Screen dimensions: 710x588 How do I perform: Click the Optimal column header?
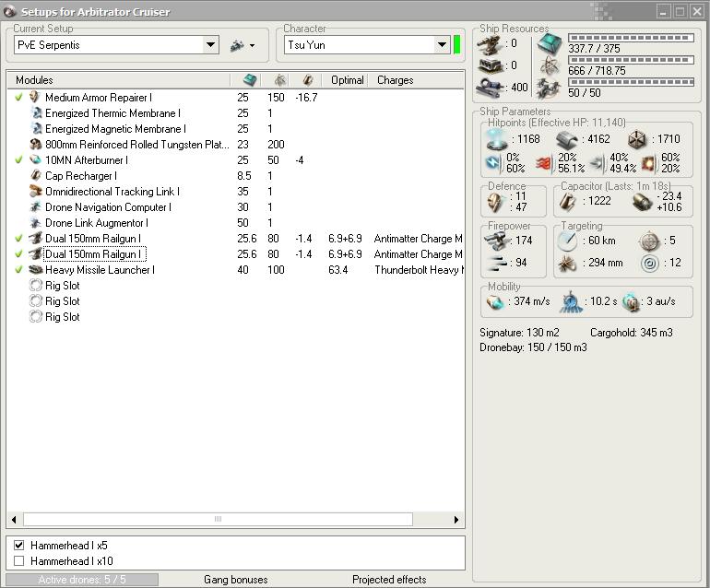pyautogui.click(x=347, y=80)
